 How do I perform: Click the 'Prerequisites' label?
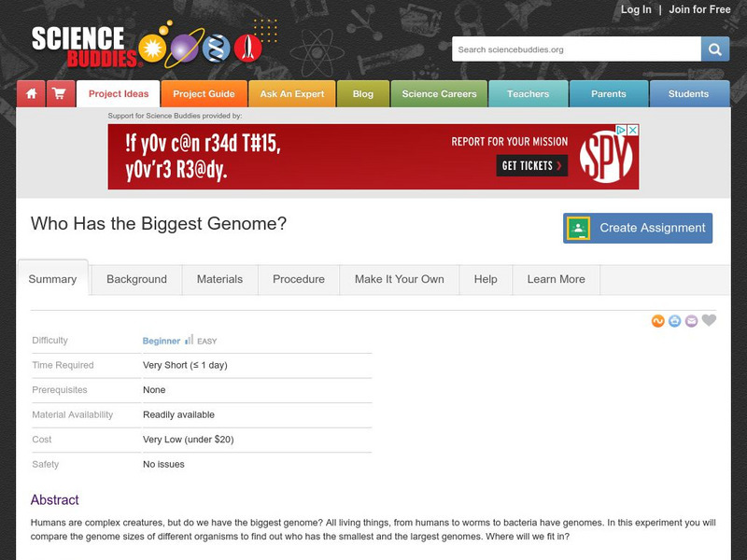point(60,390)
